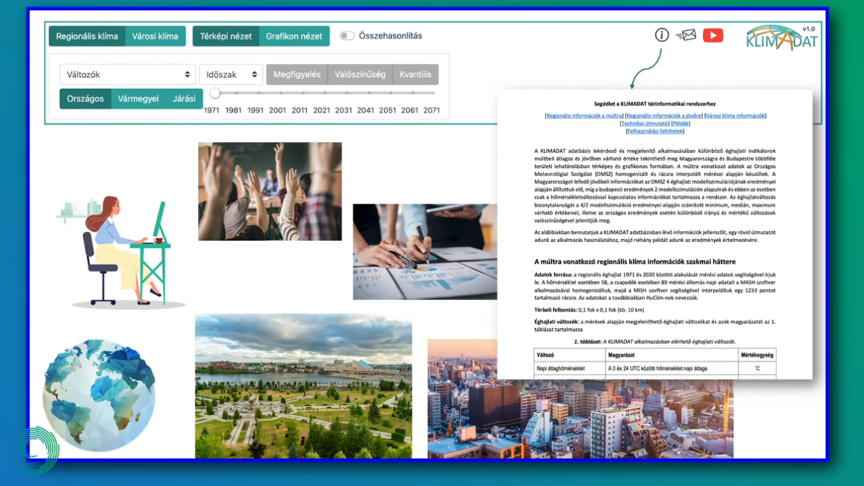Choose the Járási spatial level

tap(184, 99)
